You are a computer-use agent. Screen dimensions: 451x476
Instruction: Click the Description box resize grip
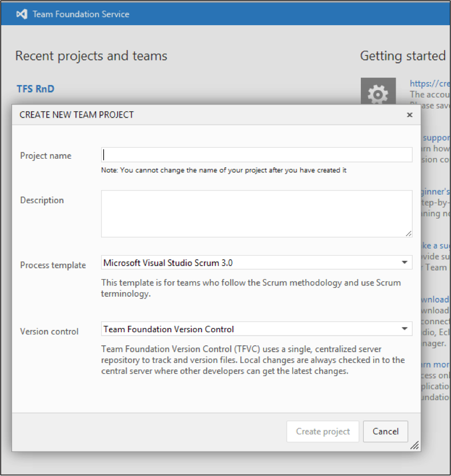409,233
